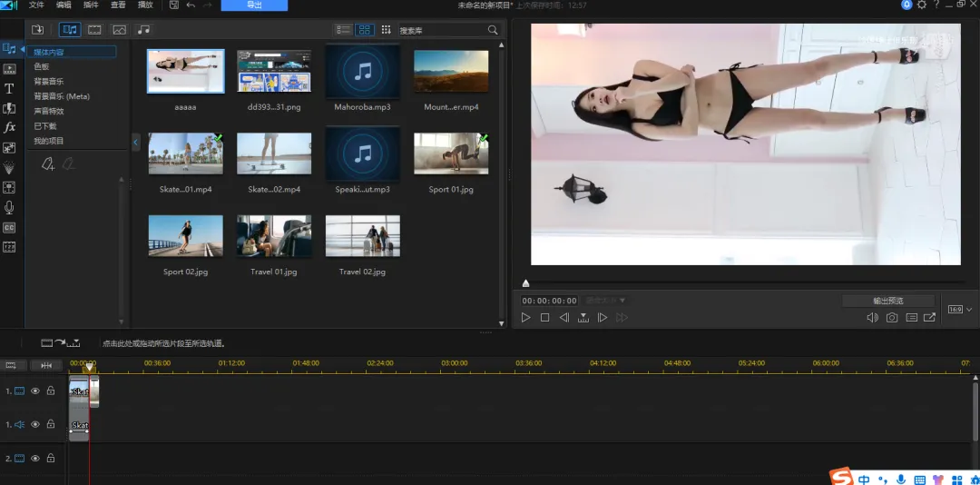Open the 文件 menu

point(36,5)
